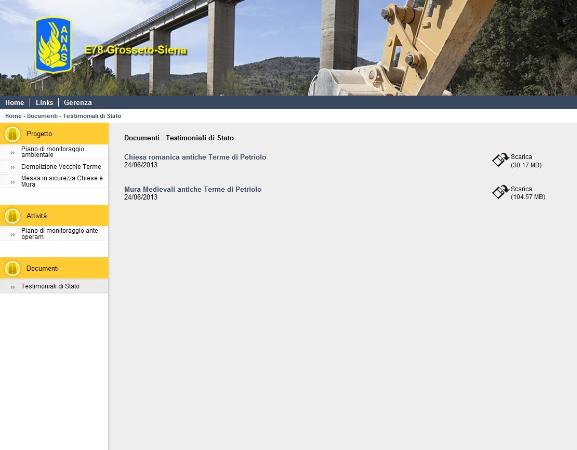Open the Gerenza menu item
577x450 pixels.
pyautogui.click(x=78, y=103)
